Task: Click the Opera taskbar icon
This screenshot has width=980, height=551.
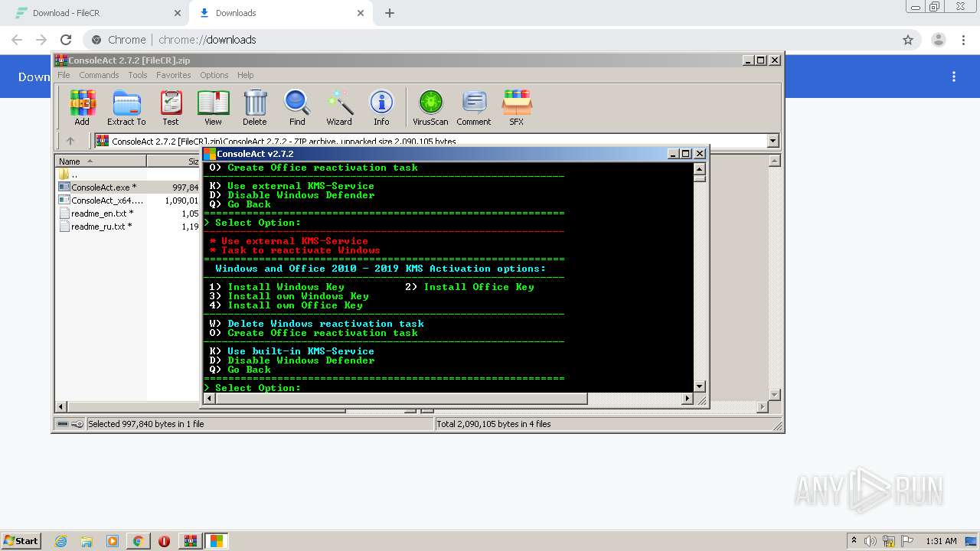Action: click(164, 541)
